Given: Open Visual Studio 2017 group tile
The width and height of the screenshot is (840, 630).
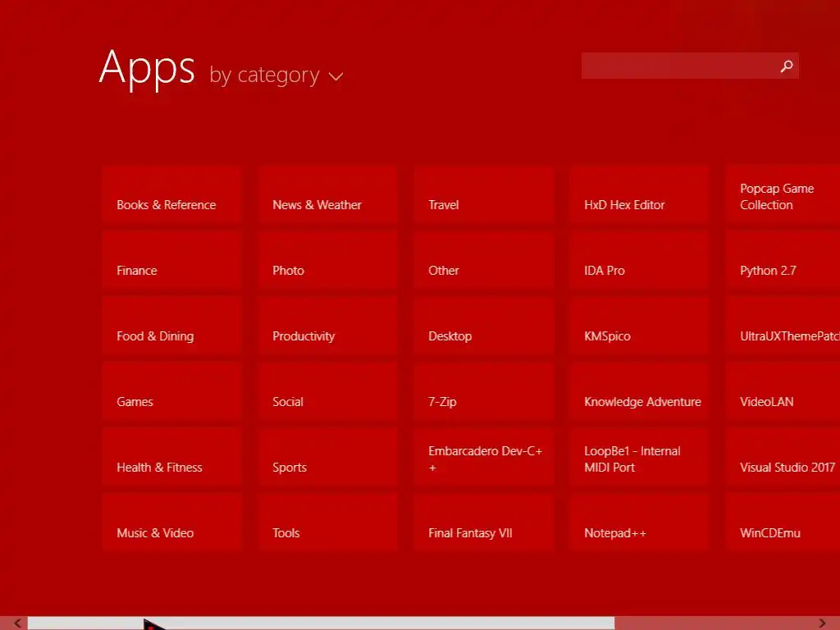Looking at the screenshot, I should 783,457.
